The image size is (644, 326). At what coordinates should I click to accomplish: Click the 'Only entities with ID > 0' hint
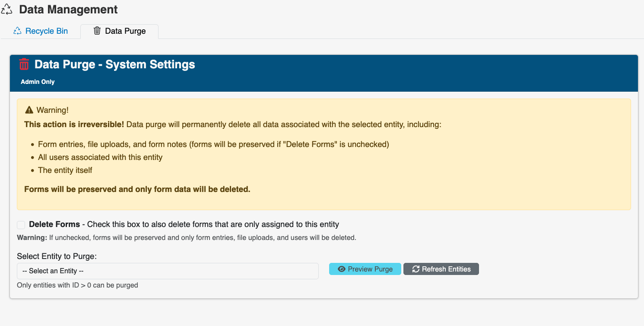click(77, 285)
